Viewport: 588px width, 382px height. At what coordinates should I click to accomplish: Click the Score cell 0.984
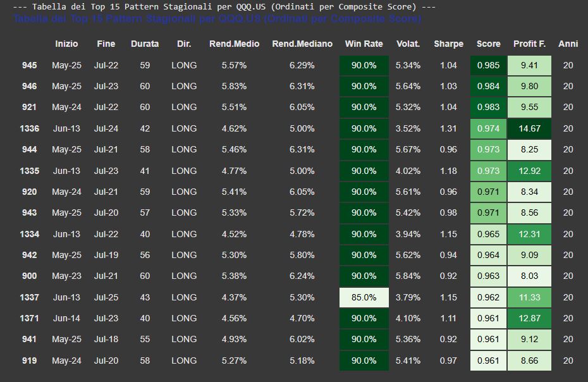pos(488,86)
